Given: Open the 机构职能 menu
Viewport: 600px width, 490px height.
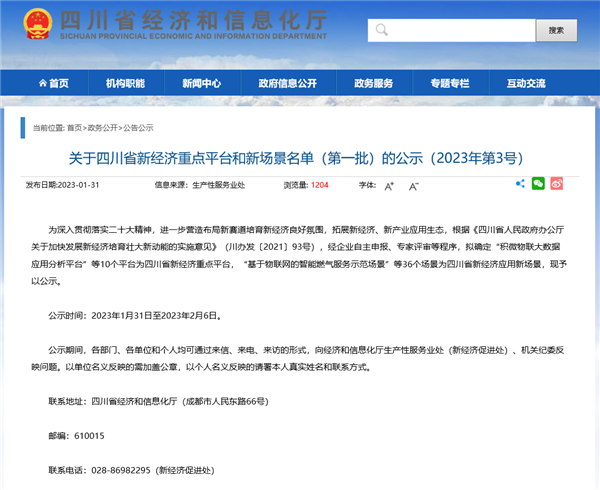Looking at the screenshot, I should point(125,83).
